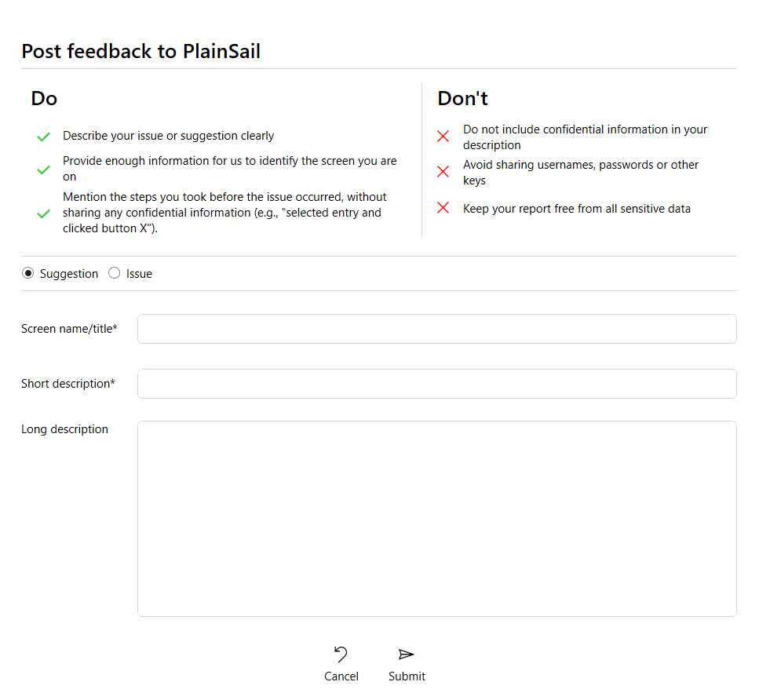
Task: Select the Suggestion radio button
Action: point(28,273)
